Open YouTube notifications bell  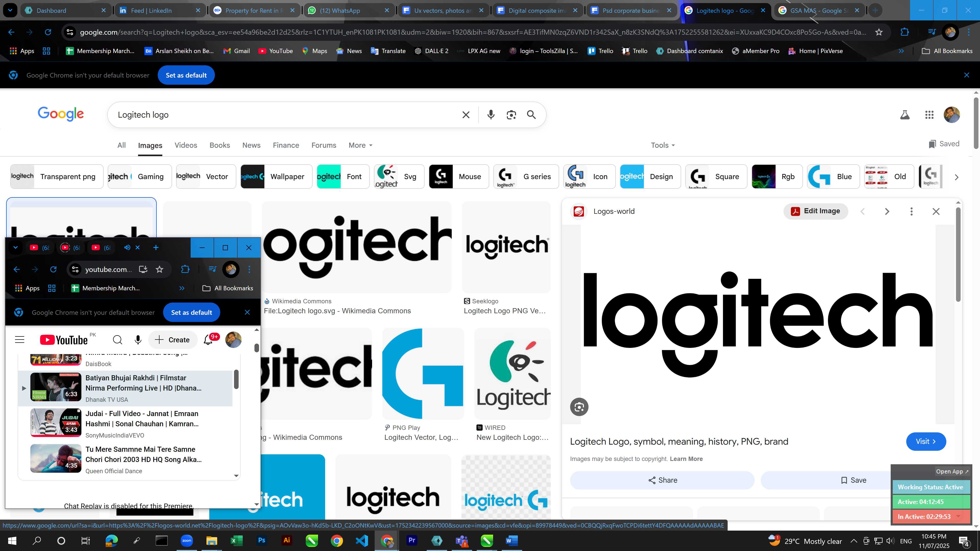tap(208, 340)
